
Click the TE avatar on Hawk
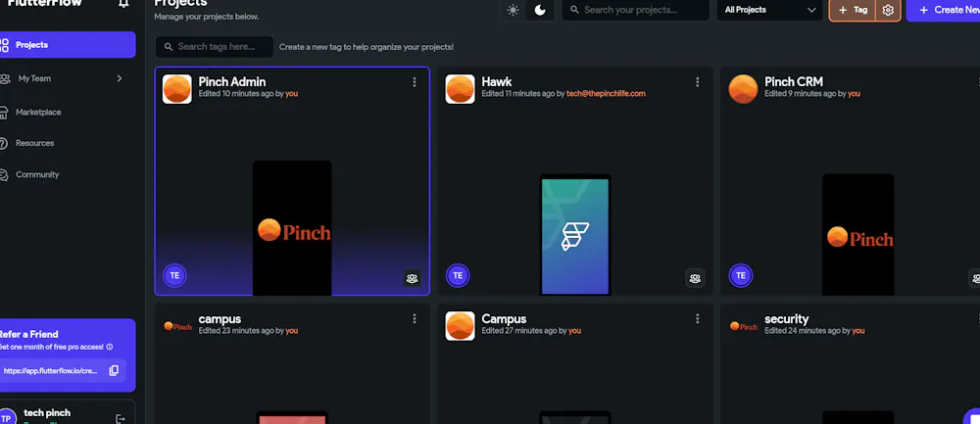[x=458, y=275]
